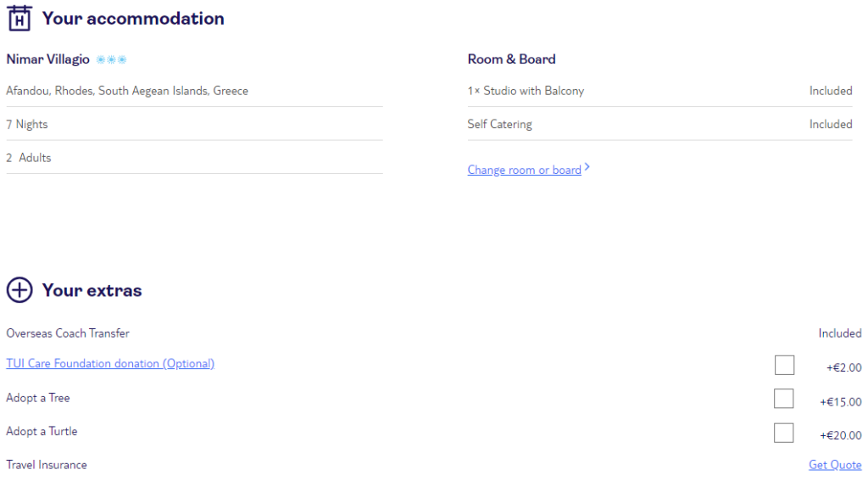Click the Room & Board heading
This screenshot has height=481, width=868.
pos(511,59)
